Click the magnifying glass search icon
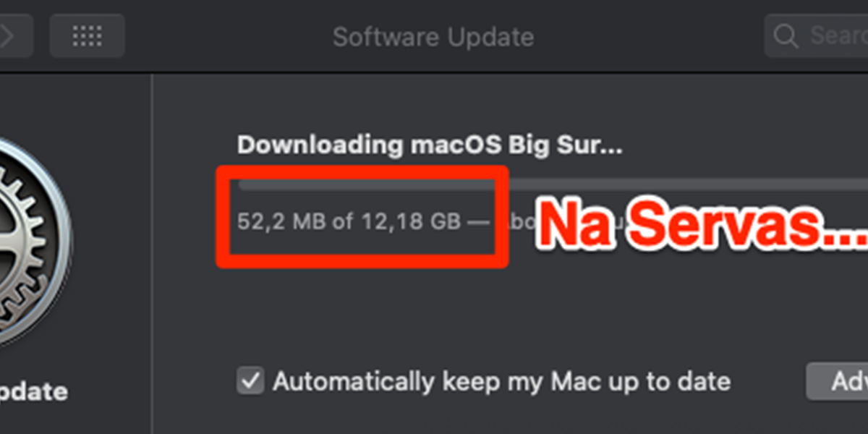 pyautogui.click(x=785, y=35)
